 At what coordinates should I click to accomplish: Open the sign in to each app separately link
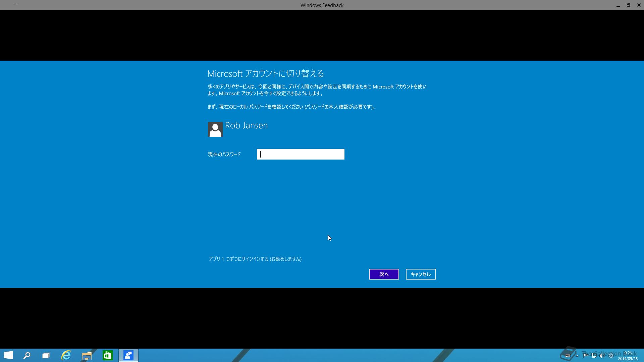(255, 259)
